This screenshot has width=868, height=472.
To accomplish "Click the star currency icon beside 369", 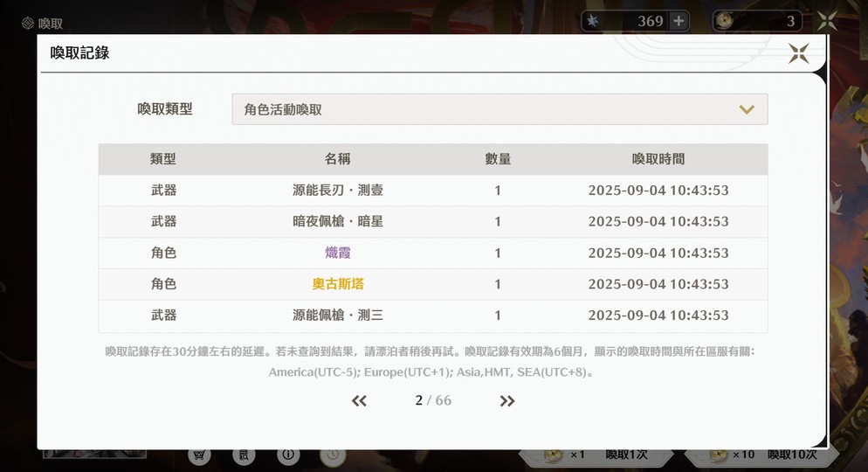I will [x=593, y=21].
